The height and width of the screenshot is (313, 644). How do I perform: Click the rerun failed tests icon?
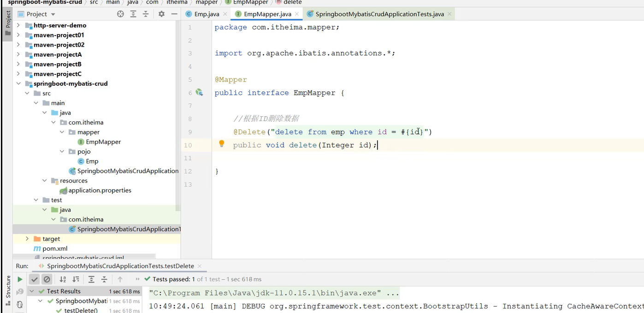click(20, 292)
